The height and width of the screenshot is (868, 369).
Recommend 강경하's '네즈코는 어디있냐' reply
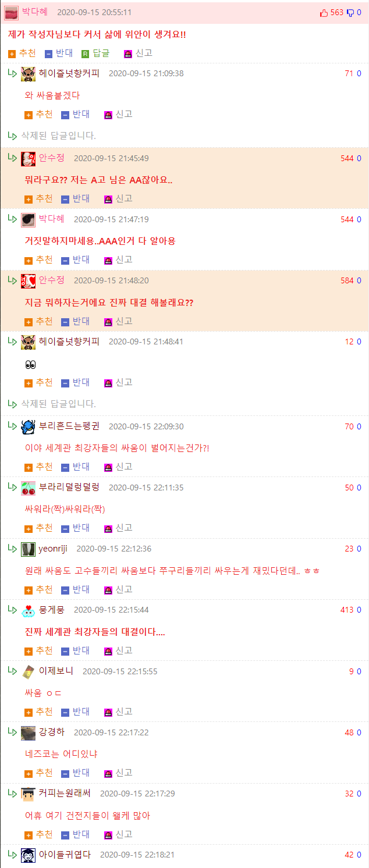38,773
